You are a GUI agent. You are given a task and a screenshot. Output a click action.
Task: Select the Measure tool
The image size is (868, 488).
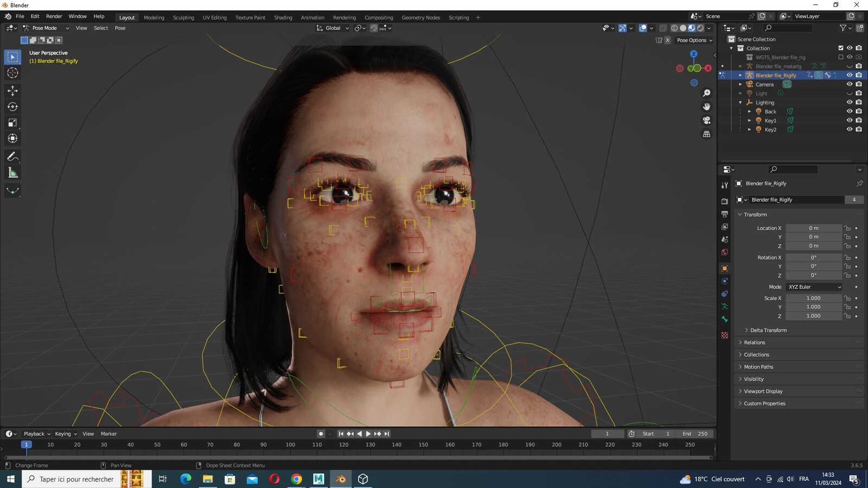[x=12, y=173]
